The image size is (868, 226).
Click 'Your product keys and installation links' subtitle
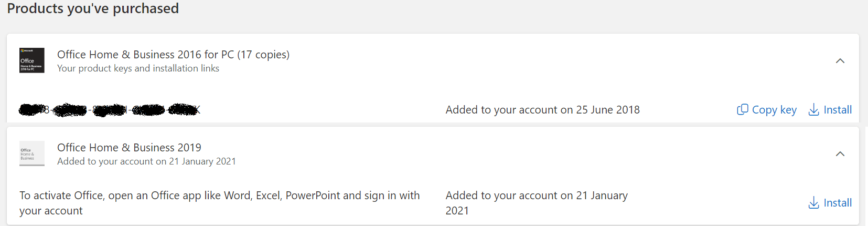pyautogui.click(x=138, y=68)
